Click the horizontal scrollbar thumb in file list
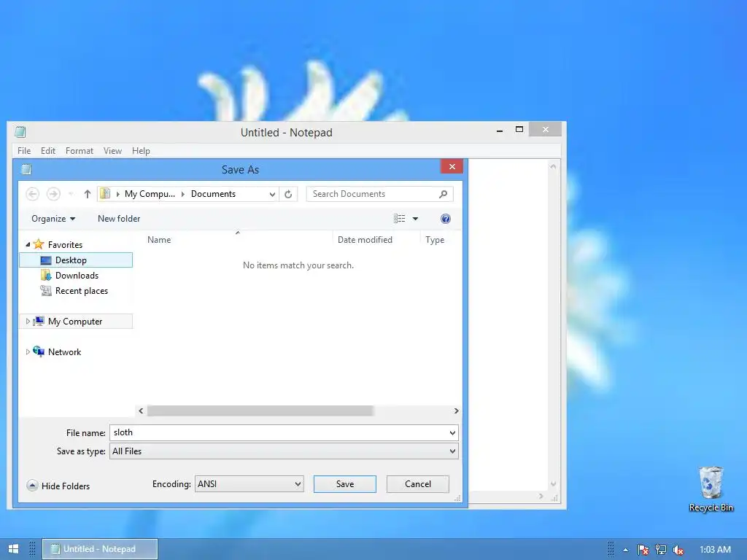The image size is (747, 560). (260, 411)
